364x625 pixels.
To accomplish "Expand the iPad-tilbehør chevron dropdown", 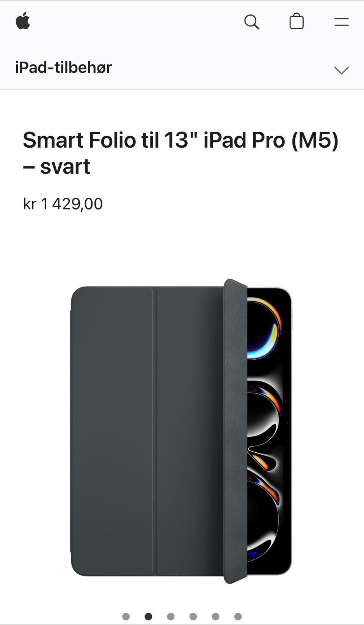I will pyautogui.click(x=341, y=70).
